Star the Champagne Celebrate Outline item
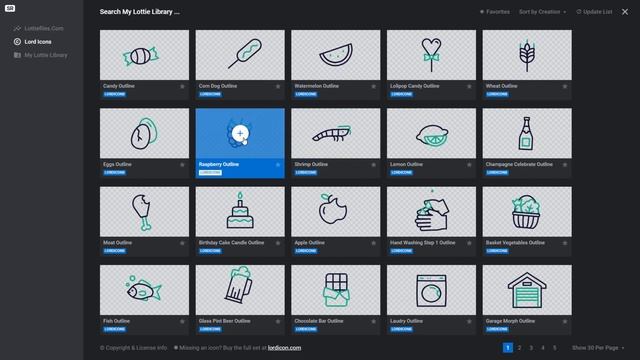Screen dimensions: 640x360 coord(565,165)
